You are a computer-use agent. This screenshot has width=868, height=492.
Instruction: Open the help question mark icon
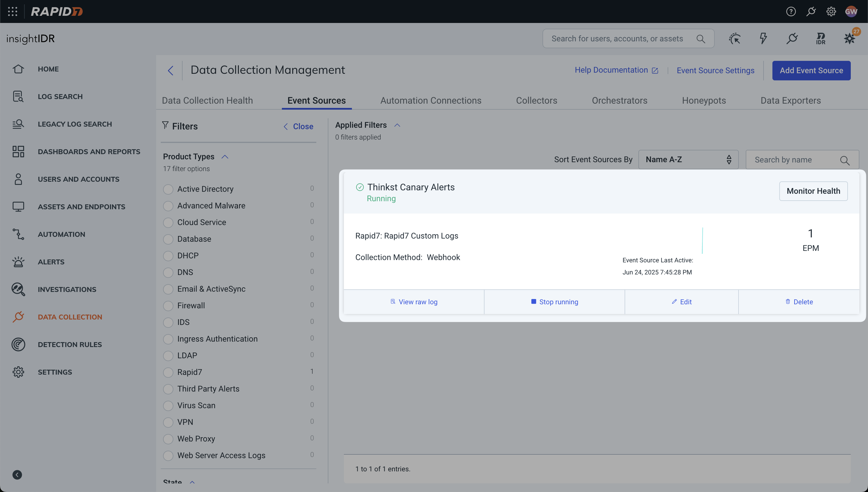point(790,11)
